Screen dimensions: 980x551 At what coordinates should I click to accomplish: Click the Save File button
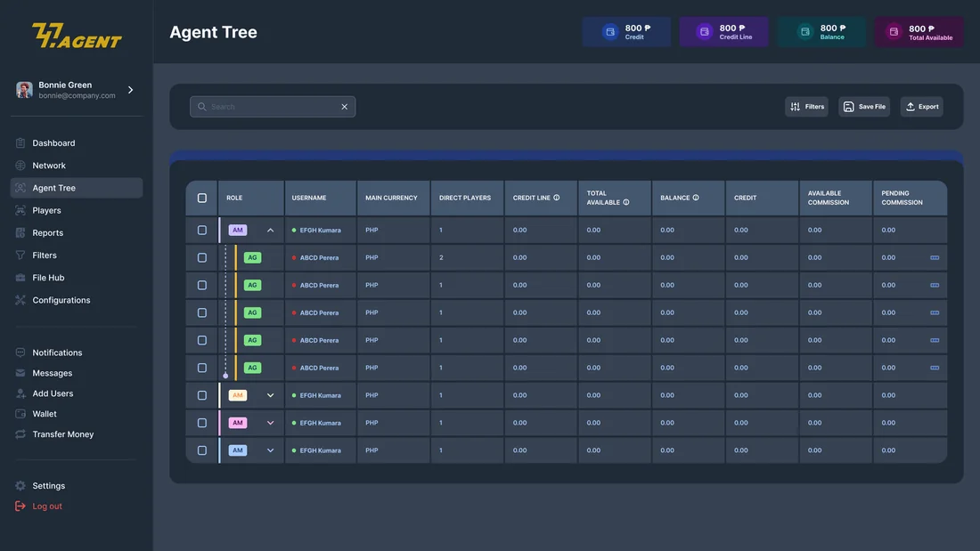864,107
